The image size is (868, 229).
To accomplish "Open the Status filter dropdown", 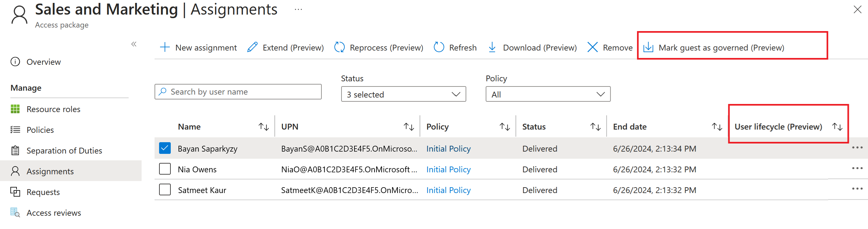I will (x=403, y=94).
